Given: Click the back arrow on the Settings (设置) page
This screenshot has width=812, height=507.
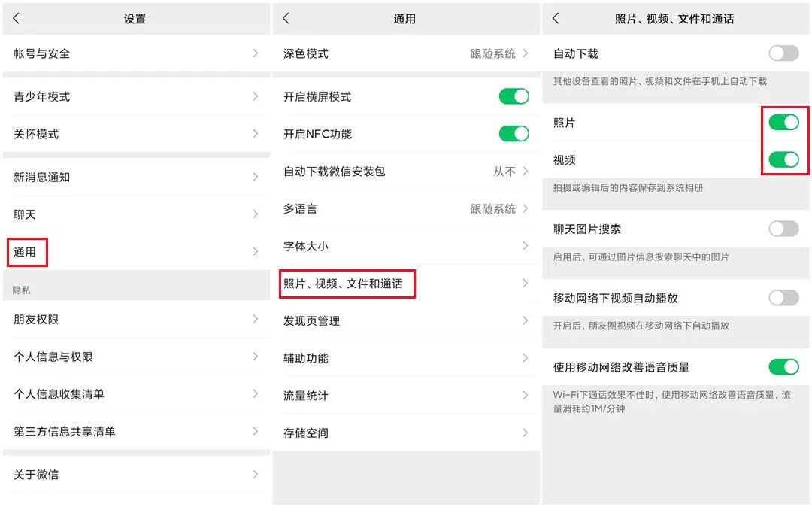Looking at the screenshot, I should (17, 18).
